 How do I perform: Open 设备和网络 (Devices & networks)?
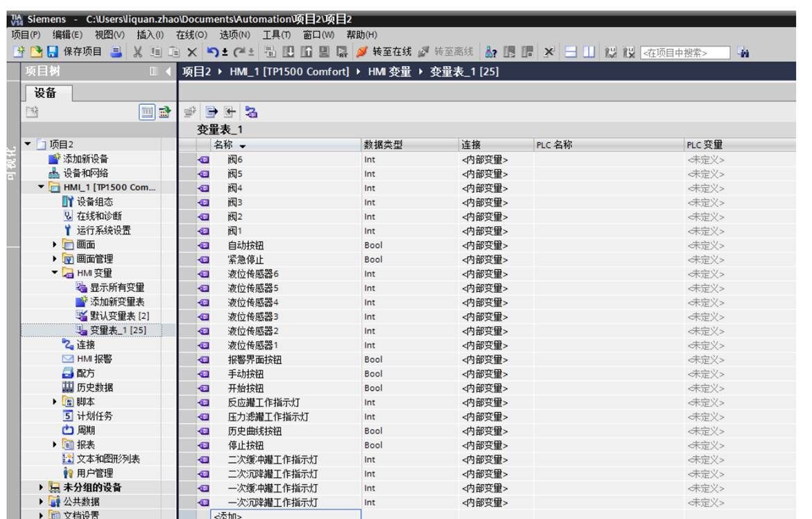point(85,173)
